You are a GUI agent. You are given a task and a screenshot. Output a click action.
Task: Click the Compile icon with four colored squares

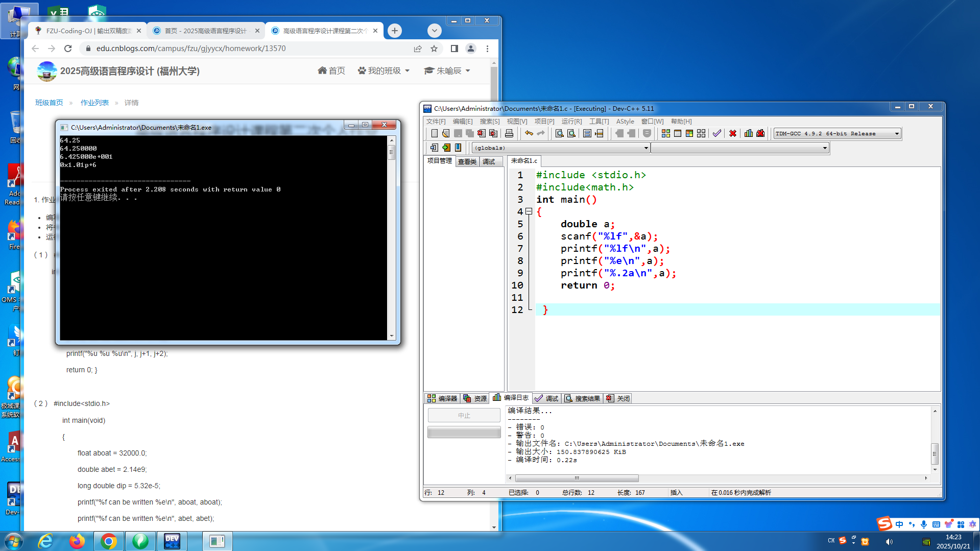point(665,134)
